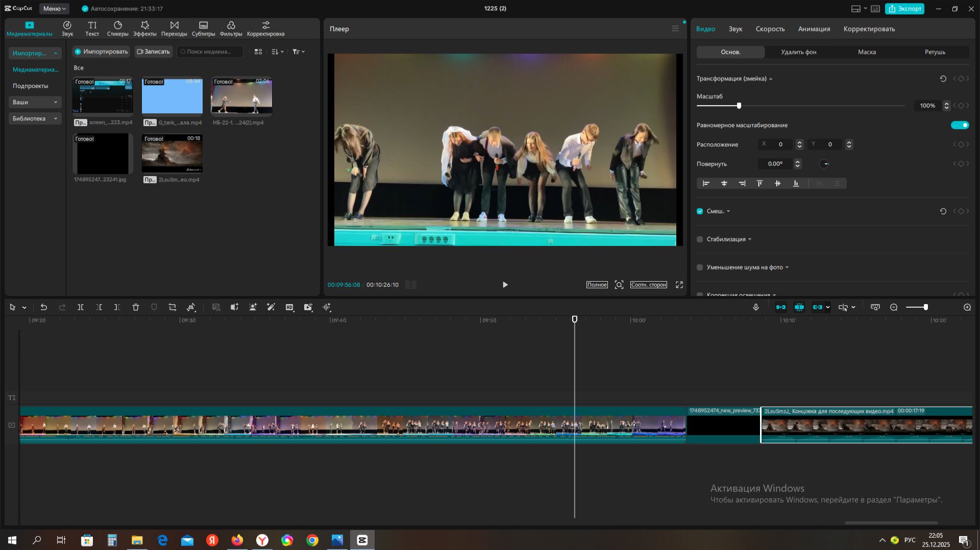The image size is (980, 550).
Task: Open the Stickers panel
Action: click(117, 29)
